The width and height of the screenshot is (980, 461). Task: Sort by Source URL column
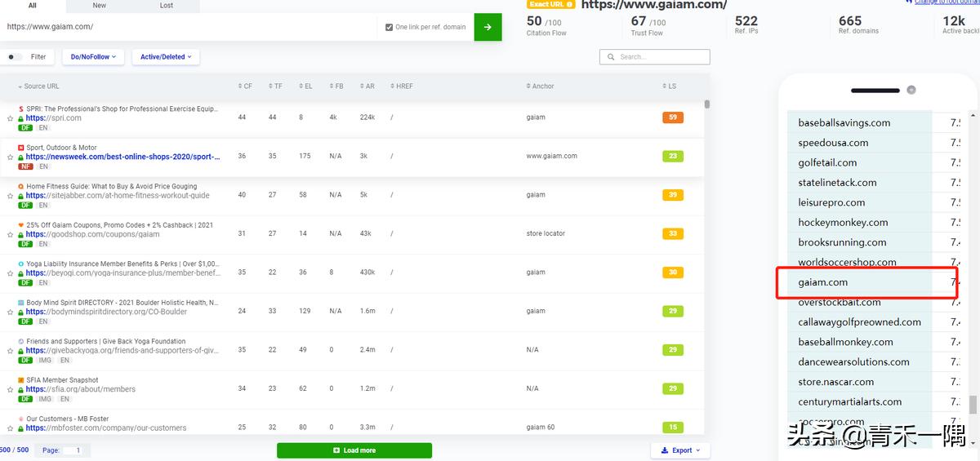(38, 86)
